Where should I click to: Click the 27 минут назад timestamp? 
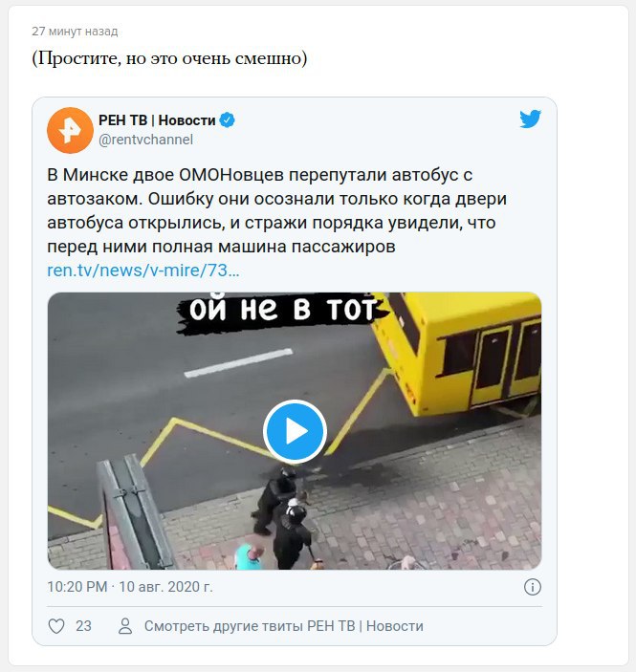point(75,32)
